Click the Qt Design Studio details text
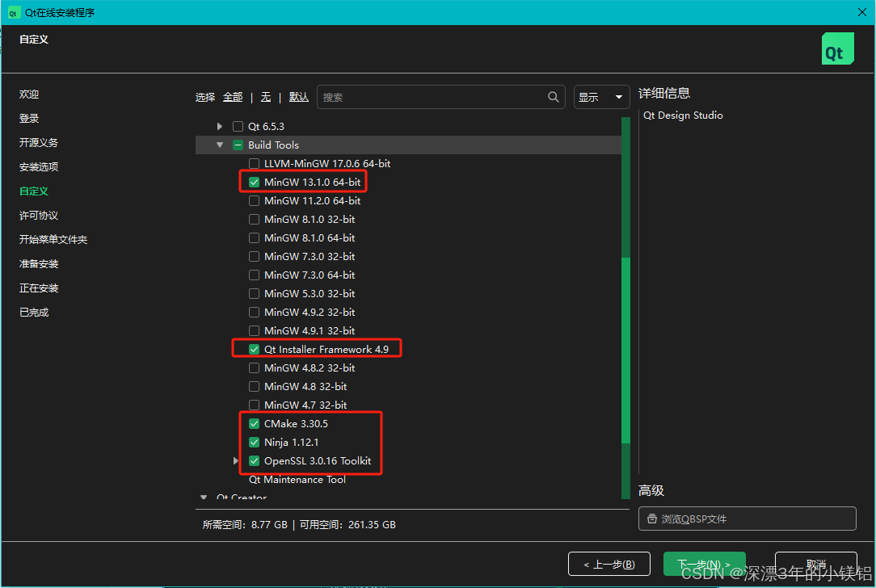Viewport: 876px width, 588px height. (x=683, y=115)
